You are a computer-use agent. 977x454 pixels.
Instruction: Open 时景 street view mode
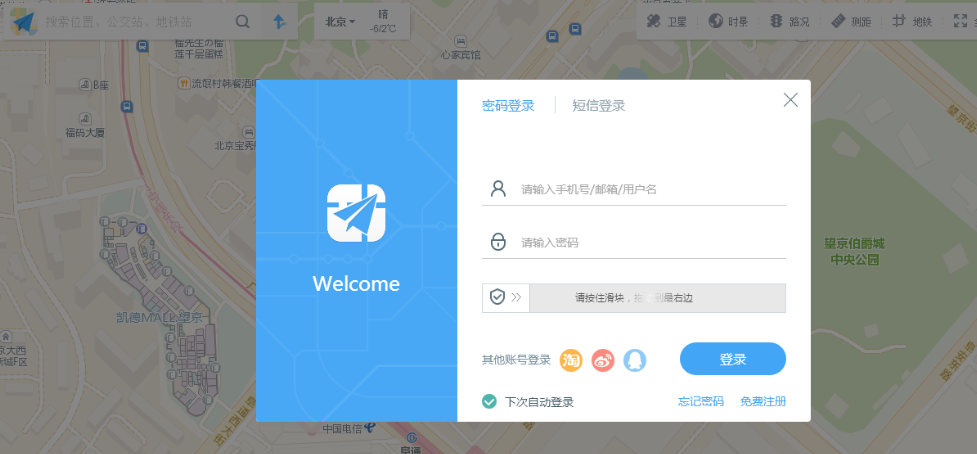tap(728, 22)
